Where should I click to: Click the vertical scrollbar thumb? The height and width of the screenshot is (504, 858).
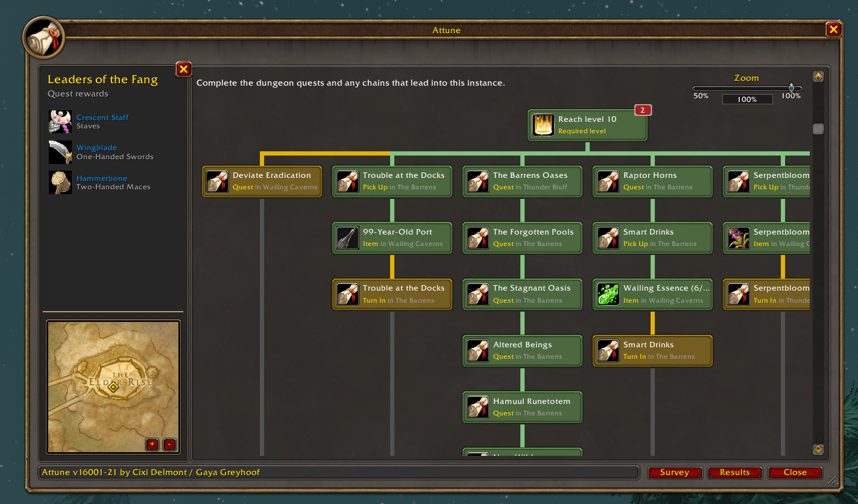pos(818,129)
